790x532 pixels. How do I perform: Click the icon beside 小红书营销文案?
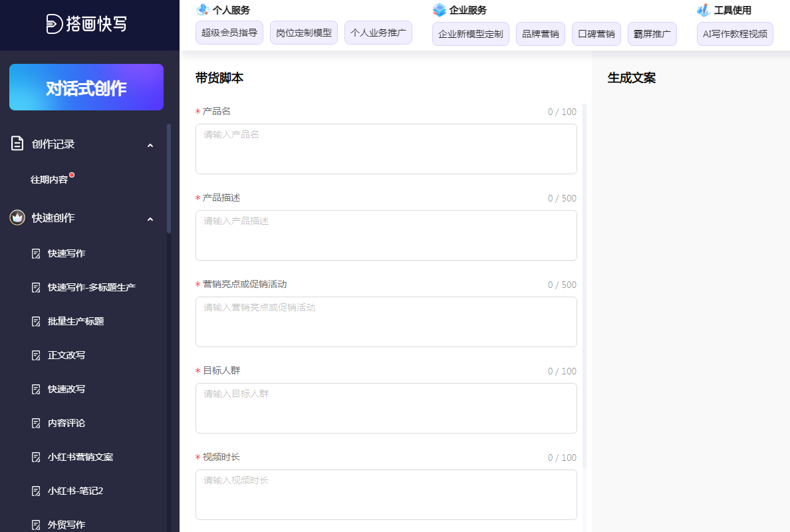coord(37,457)
